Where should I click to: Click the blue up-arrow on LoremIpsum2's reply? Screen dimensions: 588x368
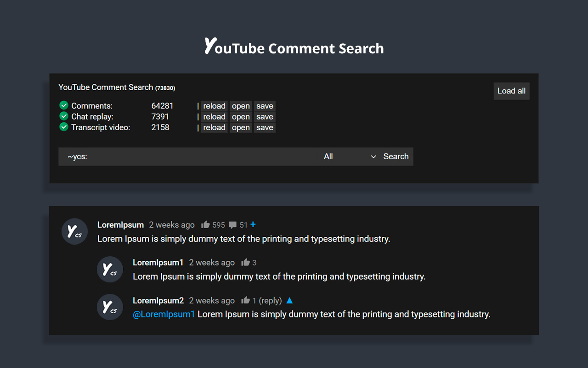[289, 300]
